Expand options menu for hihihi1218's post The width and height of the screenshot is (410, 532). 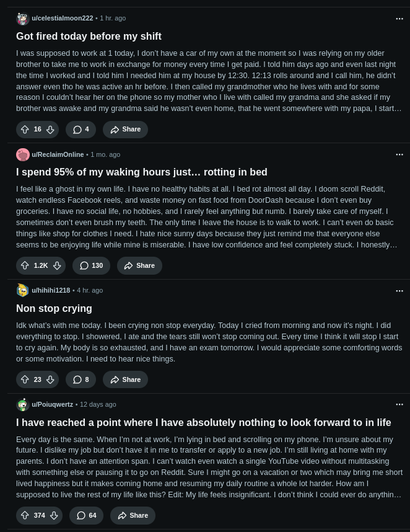[399, 290]
